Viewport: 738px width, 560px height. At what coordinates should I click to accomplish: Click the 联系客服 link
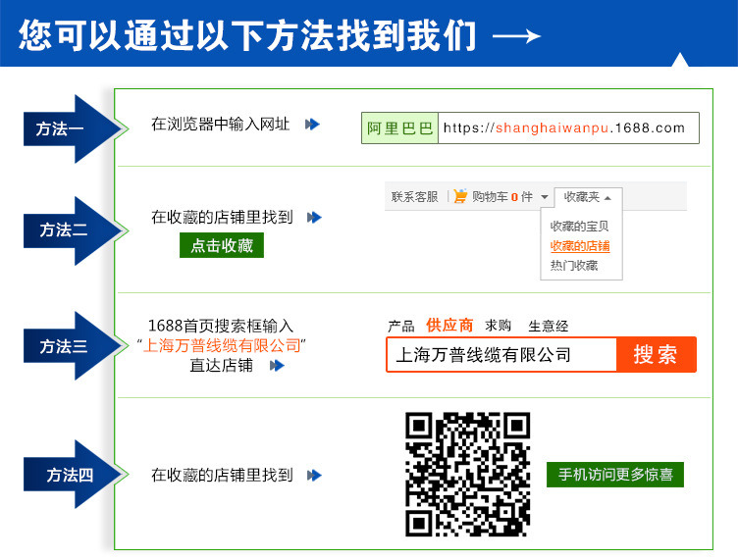coord(414,196)
